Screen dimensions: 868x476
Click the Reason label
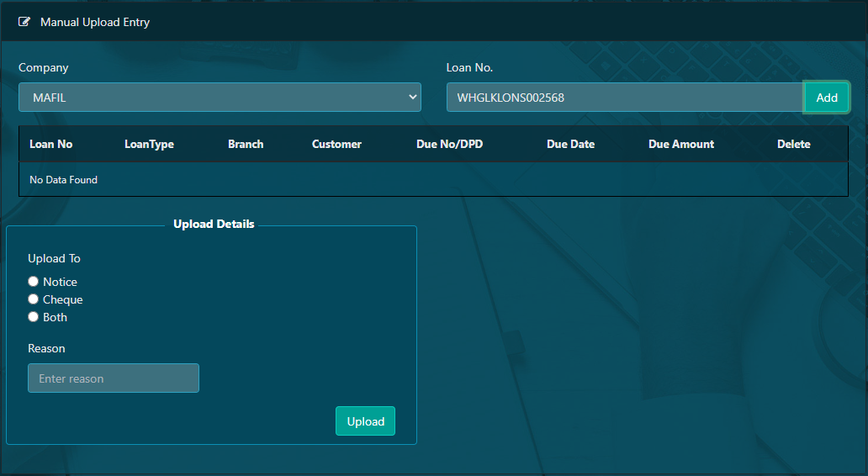tap(46, 348)
